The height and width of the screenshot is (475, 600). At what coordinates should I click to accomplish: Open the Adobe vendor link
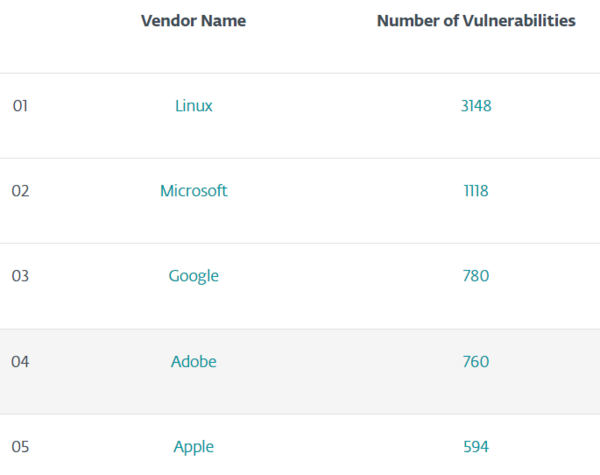coord(194,362)
